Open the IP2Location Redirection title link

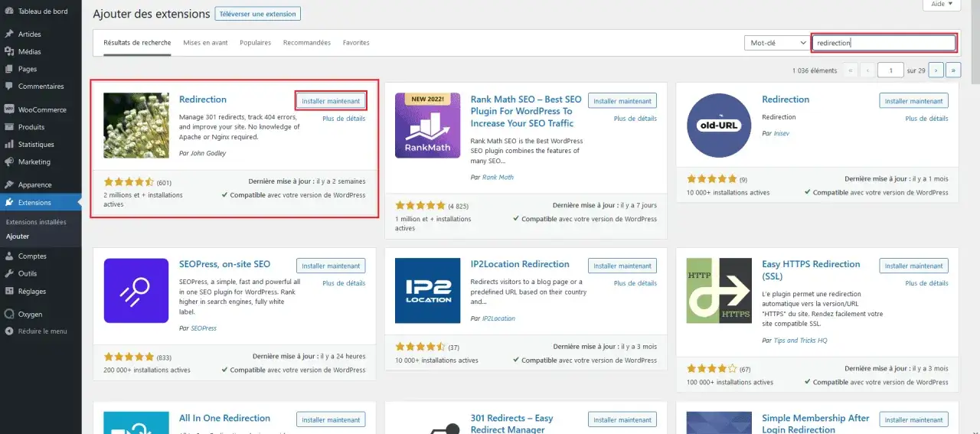[x=520, y=264]
